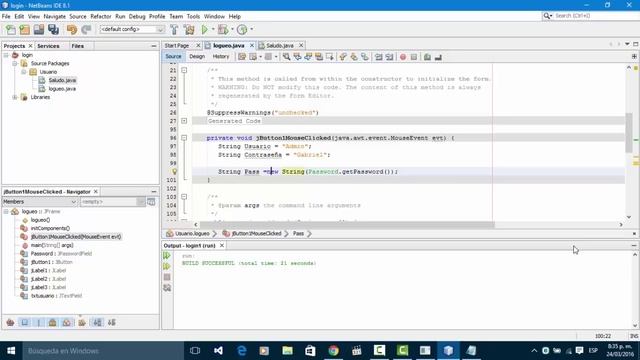Select Saludo.java in the Projects tree
This screenshot has width=640, height=360.
(62, 80)
